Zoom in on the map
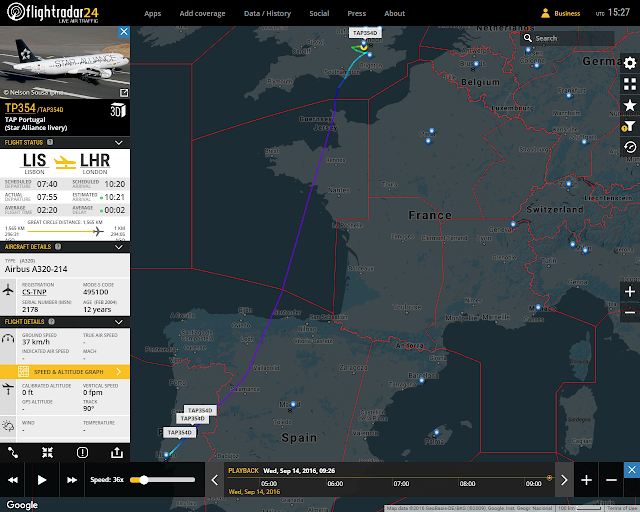 (x=630, y=292)
